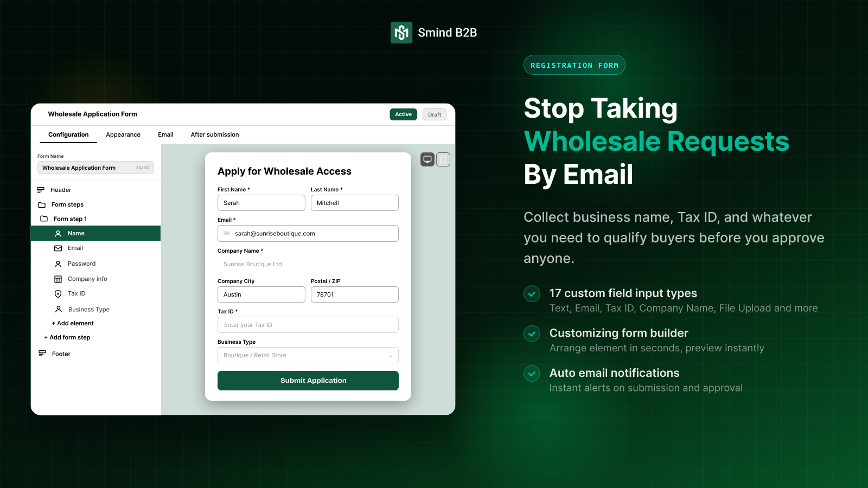Image resolution: width=868 pixels, height=488 pixels.
Task: Click the table icon beside Company info
Action: pos(58,279)
